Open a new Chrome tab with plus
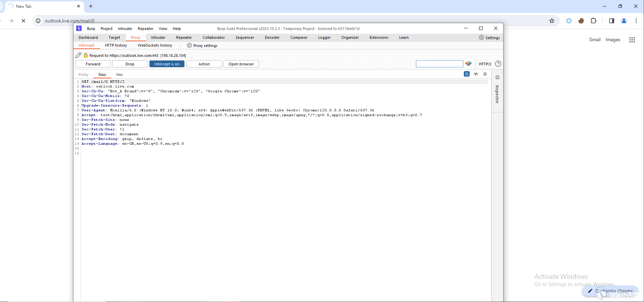The image size is (644, 302). click(x=91, y=6)
